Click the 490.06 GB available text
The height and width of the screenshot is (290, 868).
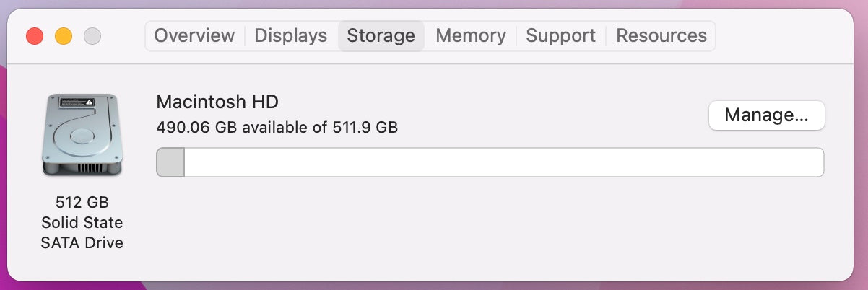click(x=277, y=128)
